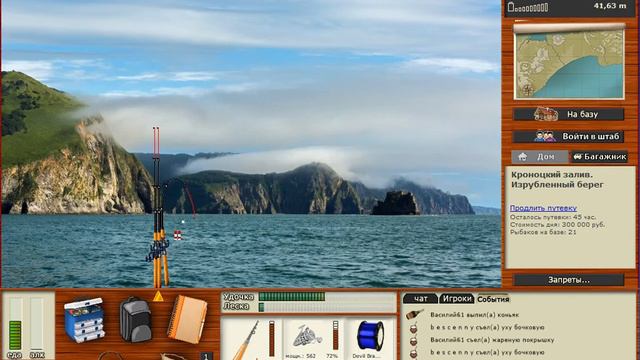The height and width of the screenshot is (360, 640).
Task: Switch to the чат tab
Action: 420,299
